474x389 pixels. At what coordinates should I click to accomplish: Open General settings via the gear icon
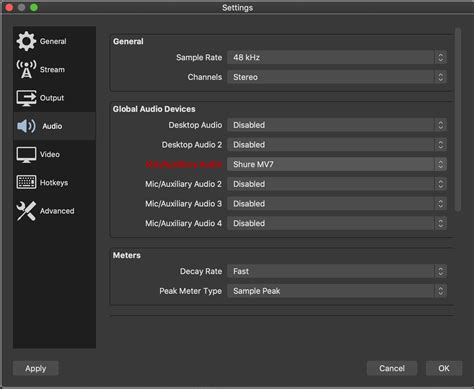click(x=26, y=41)
